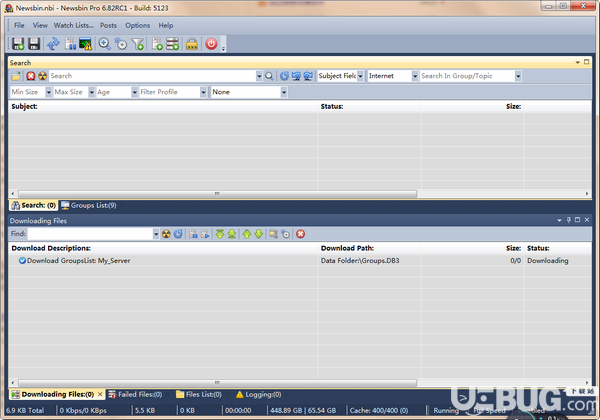This screenshot has width=600, height=420.
Task: Expand the Search history dropdown arrow
Action: pos(259,76)
